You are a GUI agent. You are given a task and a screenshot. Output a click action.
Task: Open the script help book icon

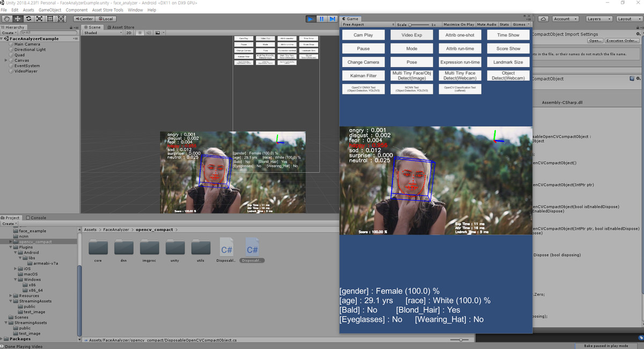point(632,78)
